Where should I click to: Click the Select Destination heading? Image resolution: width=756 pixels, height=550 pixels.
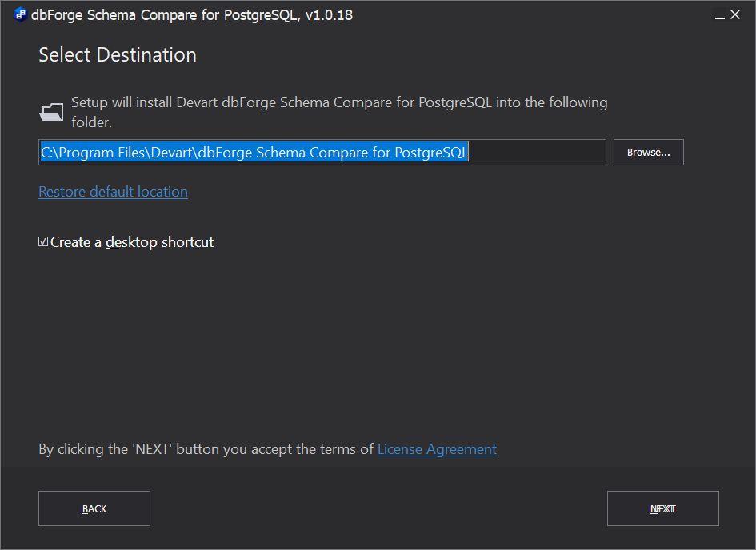coord(118,55)
